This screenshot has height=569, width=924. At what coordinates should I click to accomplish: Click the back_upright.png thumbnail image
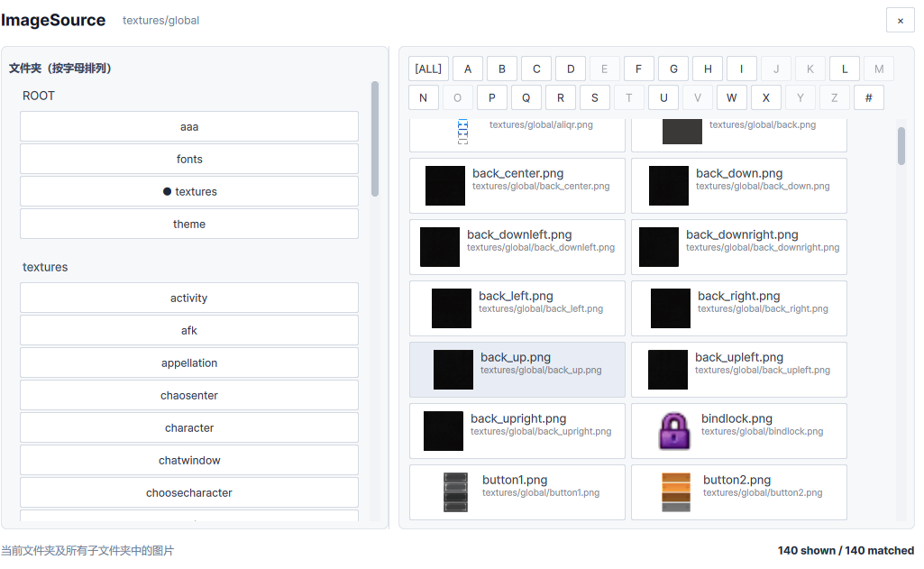[x=444, y=431]
